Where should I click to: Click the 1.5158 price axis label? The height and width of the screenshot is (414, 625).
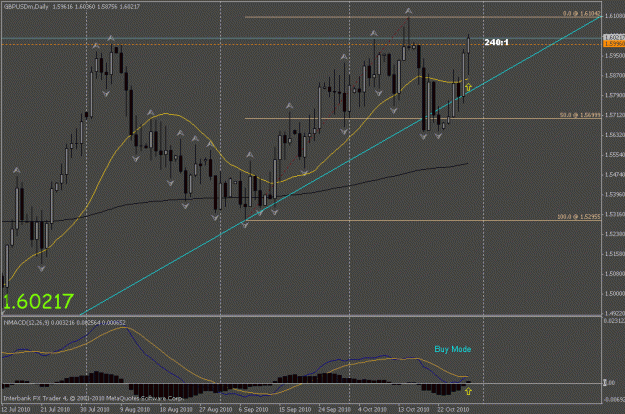(615, 254)
